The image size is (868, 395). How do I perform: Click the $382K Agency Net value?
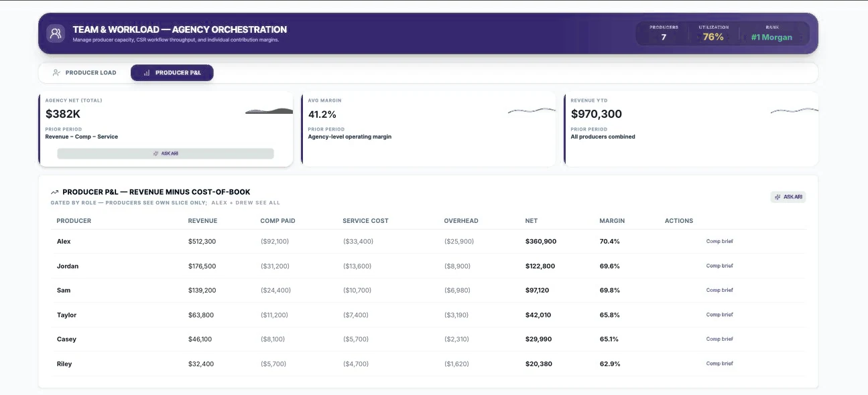(x=63, y=114)
